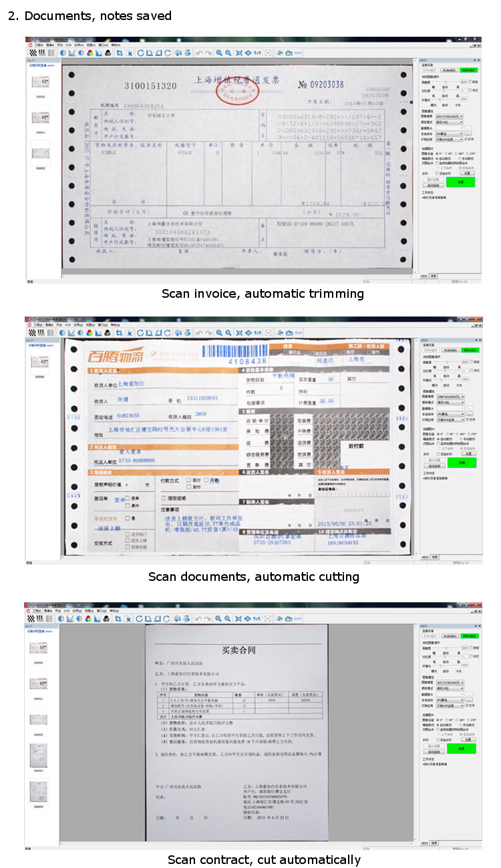The width and height of the screenshot is (501, 868).
Task: Click the undo arrow in invoice window toolbar
Action: point(199,53)
